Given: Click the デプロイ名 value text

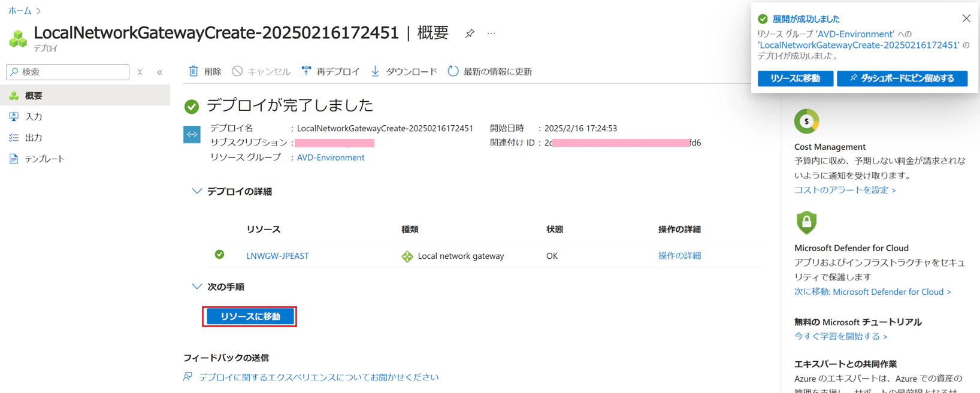Looking at the screenshot, I should coord(385,128).
